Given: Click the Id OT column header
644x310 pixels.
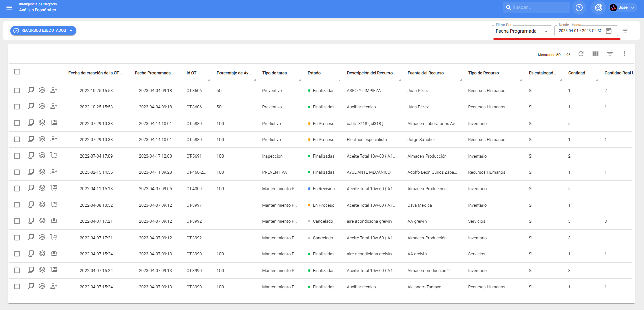Looking at the screenshot, I should point(191,73).
